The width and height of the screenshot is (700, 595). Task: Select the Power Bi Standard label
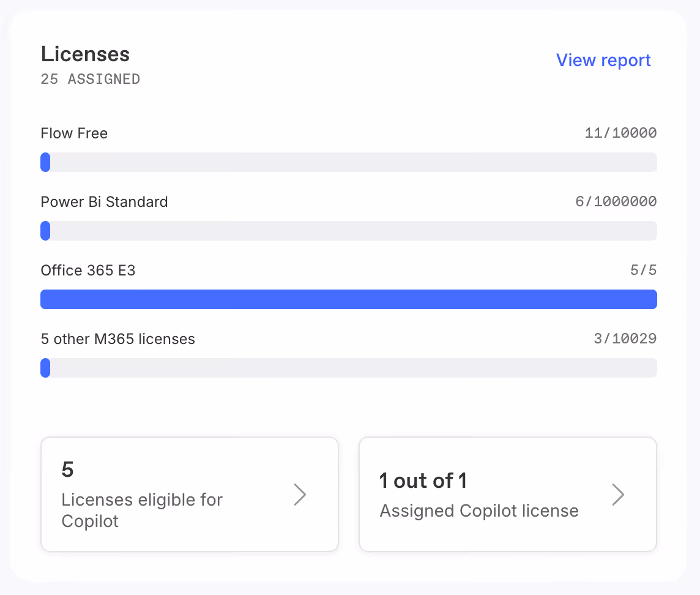click(104, 202)
